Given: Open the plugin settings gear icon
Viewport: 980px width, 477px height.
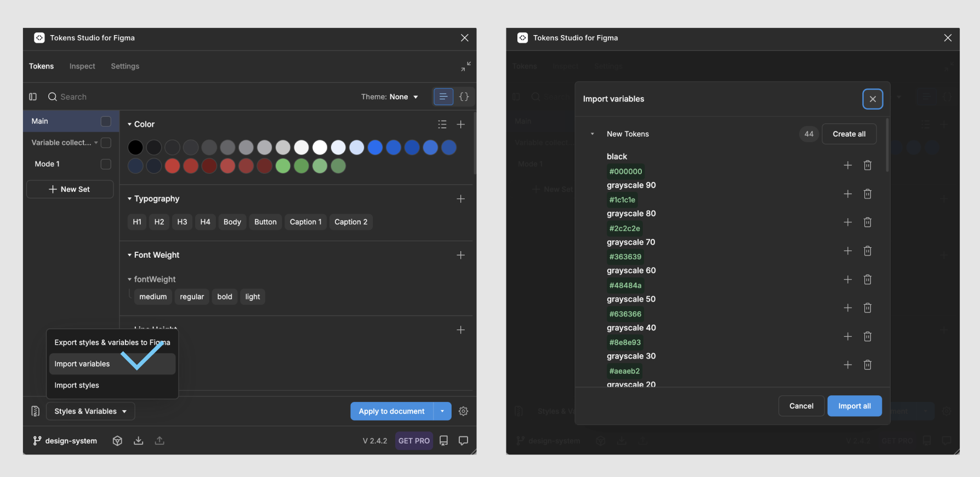Looking at the screenshot, I should tap(464, 411).
